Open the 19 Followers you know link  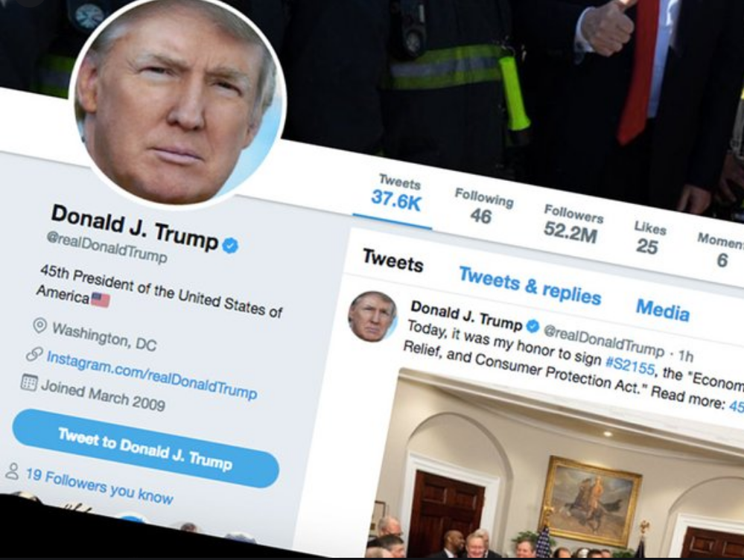(x=100, y=486)
